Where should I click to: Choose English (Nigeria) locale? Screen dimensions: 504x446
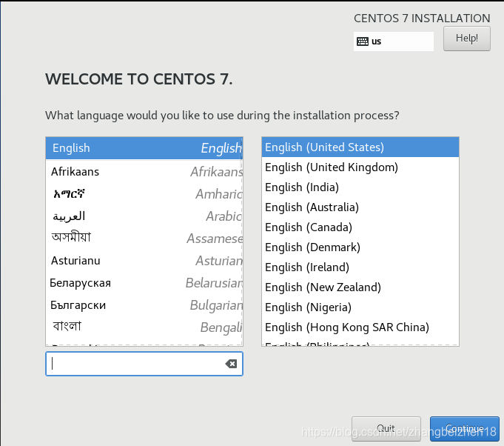click(360, 307)
